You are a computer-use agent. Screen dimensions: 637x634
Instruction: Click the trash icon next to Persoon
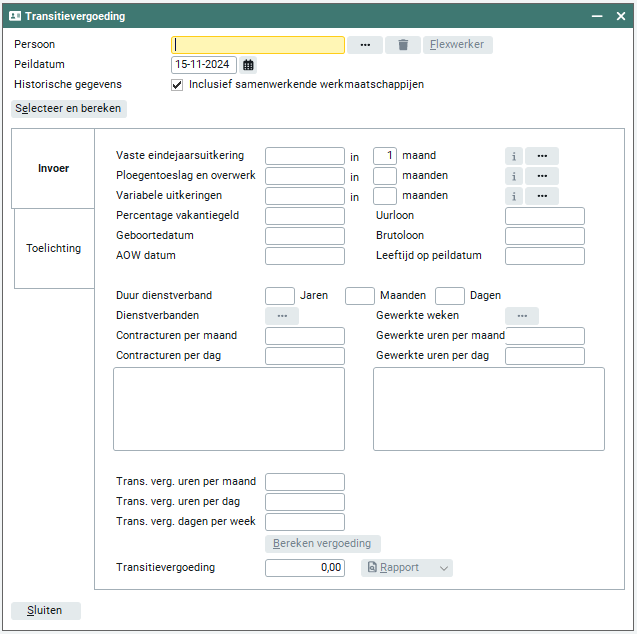point(403,45)
